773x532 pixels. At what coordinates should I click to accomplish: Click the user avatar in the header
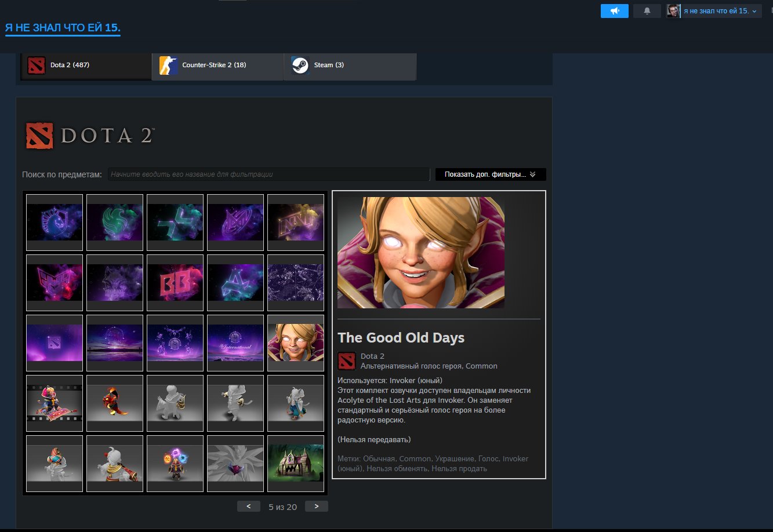tap(673, 11)
